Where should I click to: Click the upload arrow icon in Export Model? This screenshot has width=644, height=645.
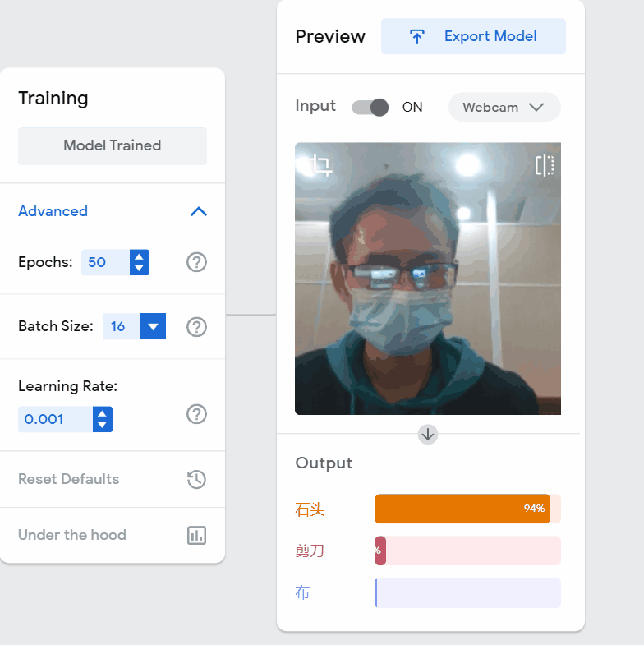tap(417, 36)
